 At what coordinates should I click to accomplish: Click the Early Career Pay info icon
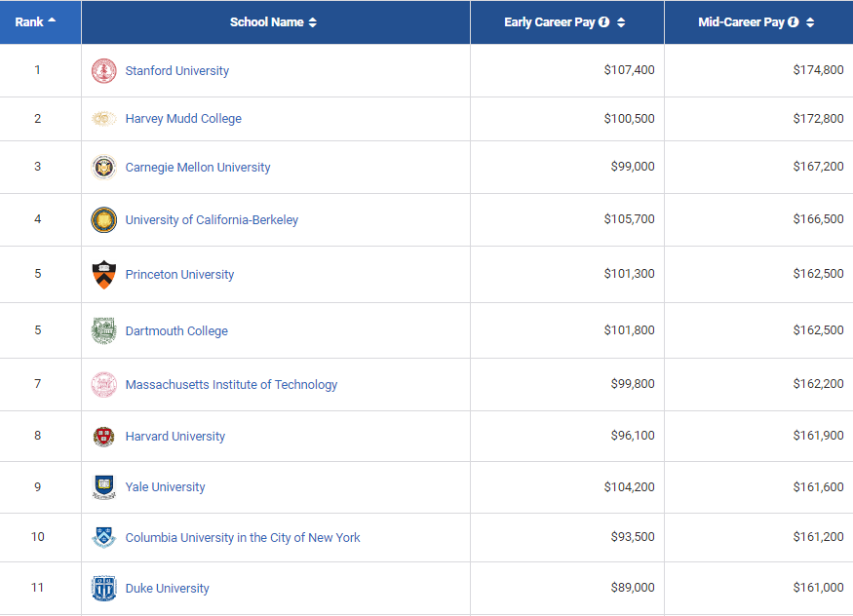(603, 21)
